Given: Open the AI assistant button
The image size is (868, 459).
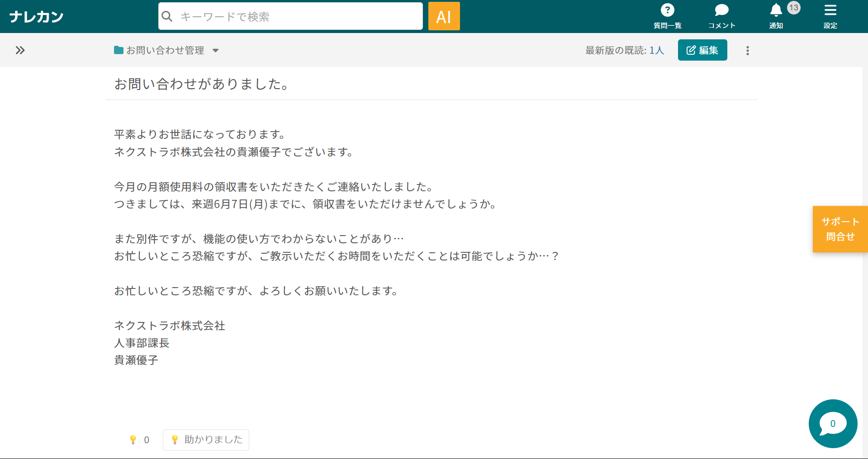Looking at the screenshot, I should pos(444,16).
